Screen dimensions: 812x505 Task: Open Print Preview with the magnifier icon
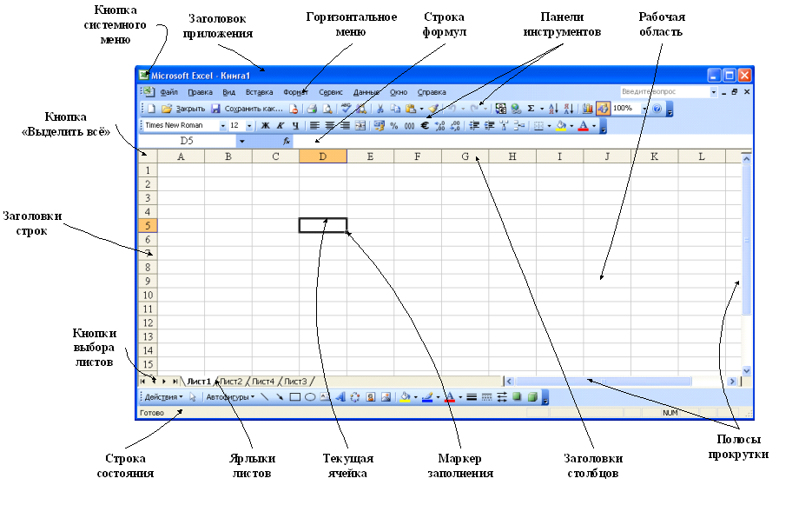(327, 109)
